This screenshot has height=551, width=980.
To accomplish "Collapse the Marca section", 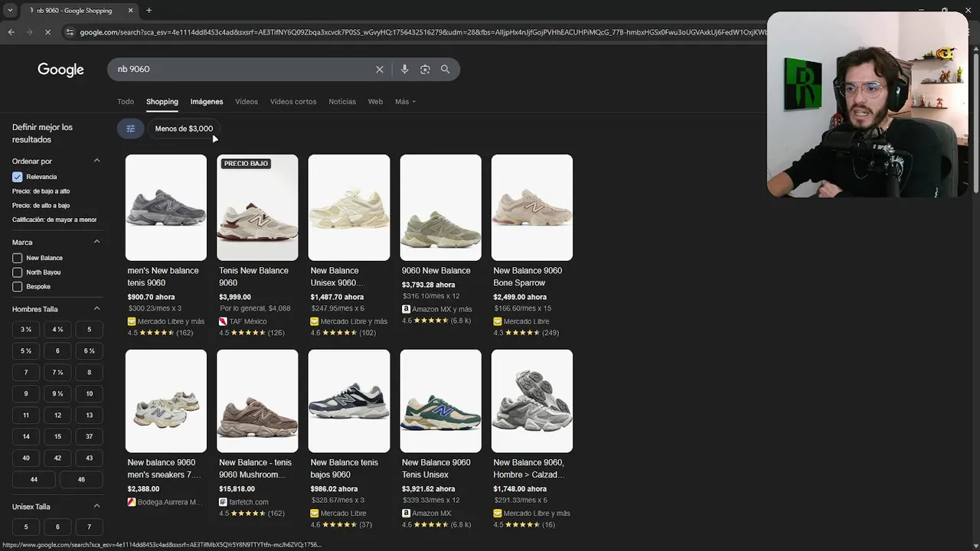I will point(96,242).
